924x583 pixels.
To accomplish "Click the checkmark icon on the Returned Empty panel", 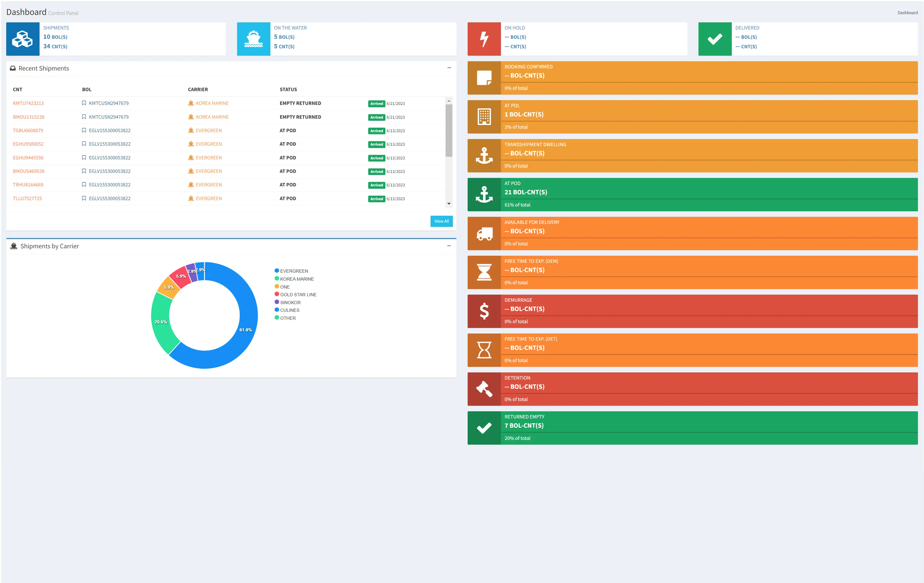I will pos(484,428).
